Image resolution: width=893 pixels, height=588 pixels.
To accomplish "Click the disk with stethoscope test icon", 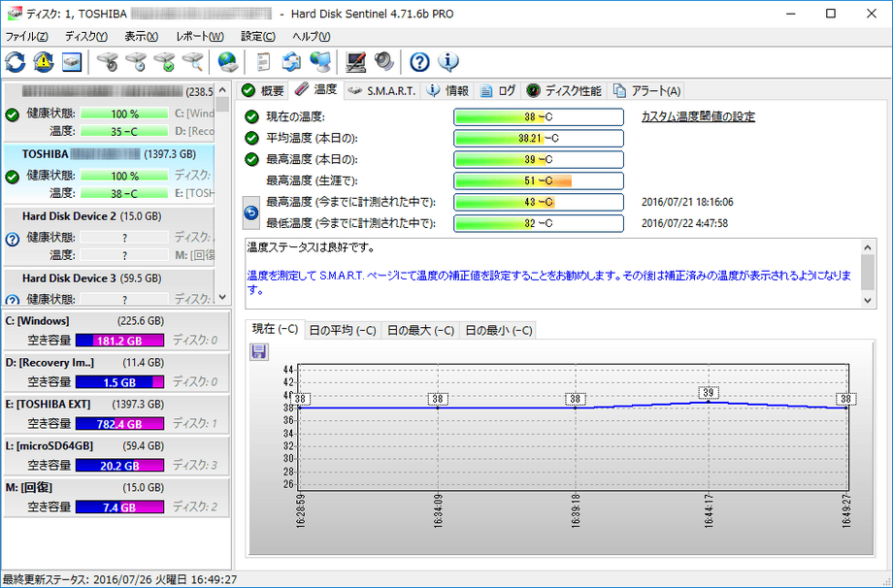I will [x=108, y=61].
